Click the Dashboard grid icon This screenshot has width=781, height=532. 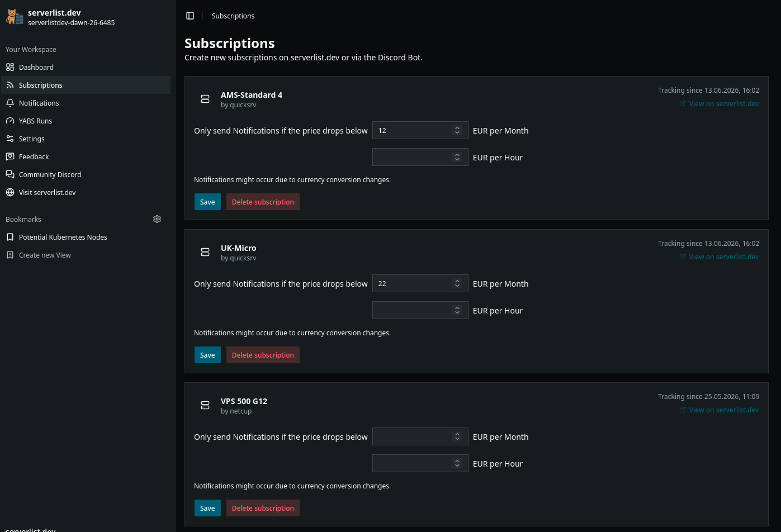pos(10,67)
